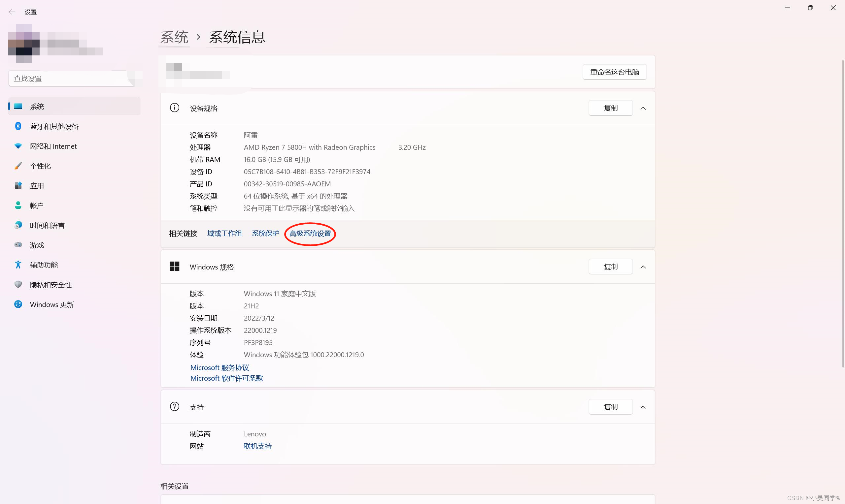Click the Rename this PC button
This screenshot has width=845, height=504.
click(614, 72)
